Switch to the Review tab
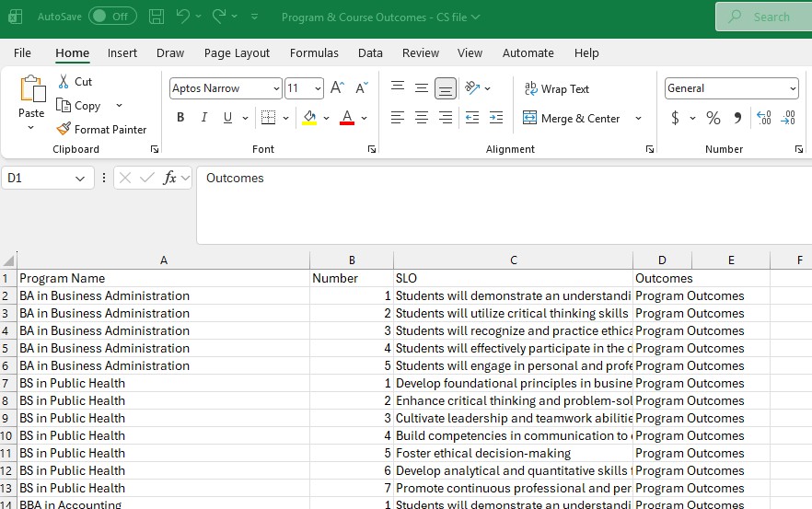Image resolution: width=812 pixels, height=509 pixels. pyautogui.click(x=421, y=52)
